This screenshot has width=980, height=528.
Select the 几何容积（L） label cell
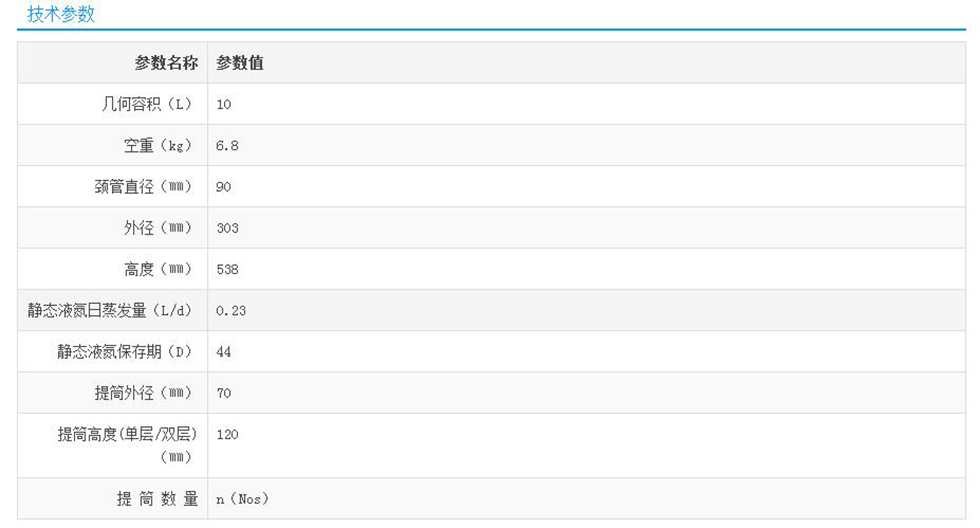140,104
